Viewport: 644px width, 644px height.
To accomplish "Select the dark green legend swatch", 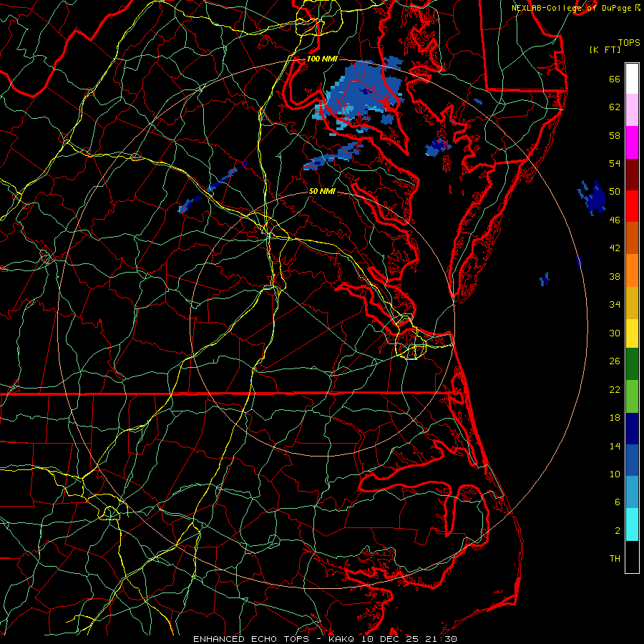I will 632,364.
